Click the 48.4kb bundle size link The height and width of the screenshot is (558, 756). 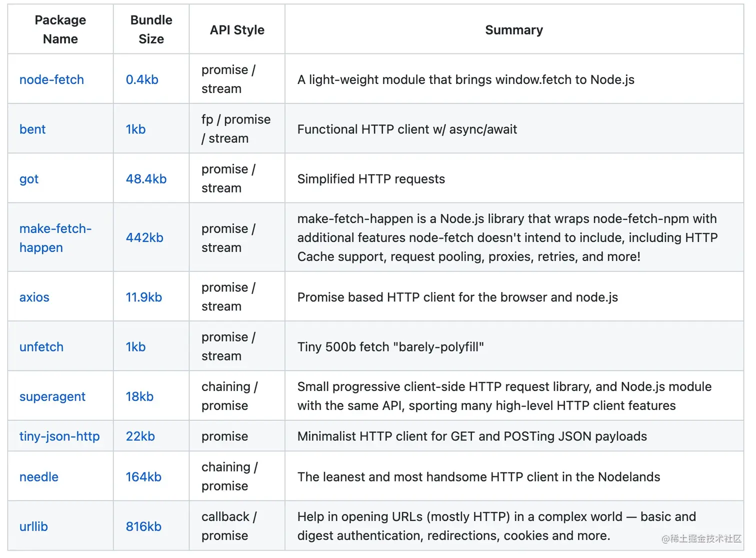(x=146, y=178)
